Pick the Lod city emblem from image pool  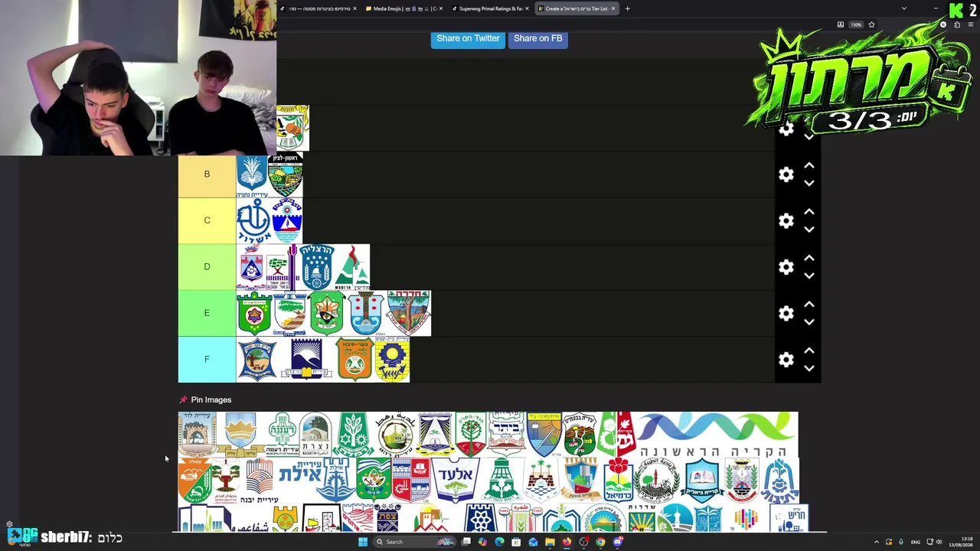tap(198, 434)
